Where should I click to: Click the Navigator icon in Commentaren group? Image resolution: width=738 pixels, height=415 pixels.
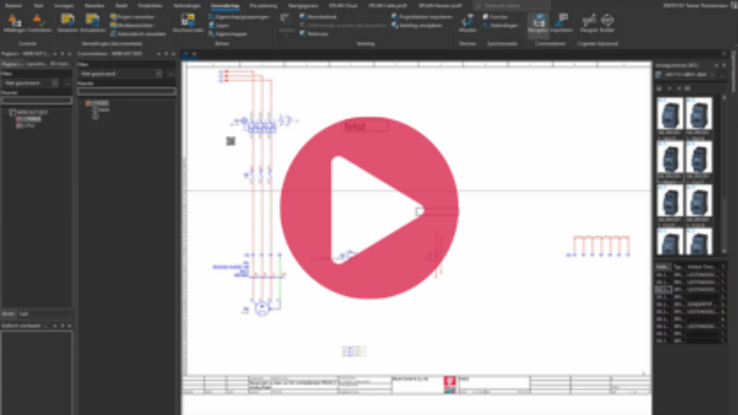point(538,23)
